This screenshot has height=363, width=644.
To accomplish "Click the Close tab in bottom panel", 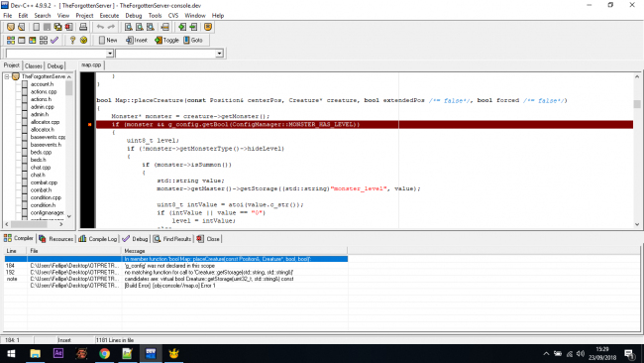I will click(x=208, y=239).
